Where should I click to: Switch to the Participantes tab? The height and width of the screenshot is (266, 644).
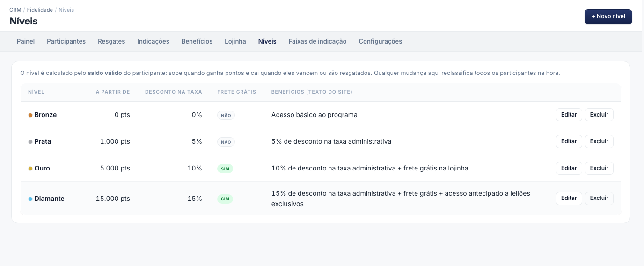pyautogui.click(x=66, y=41)
